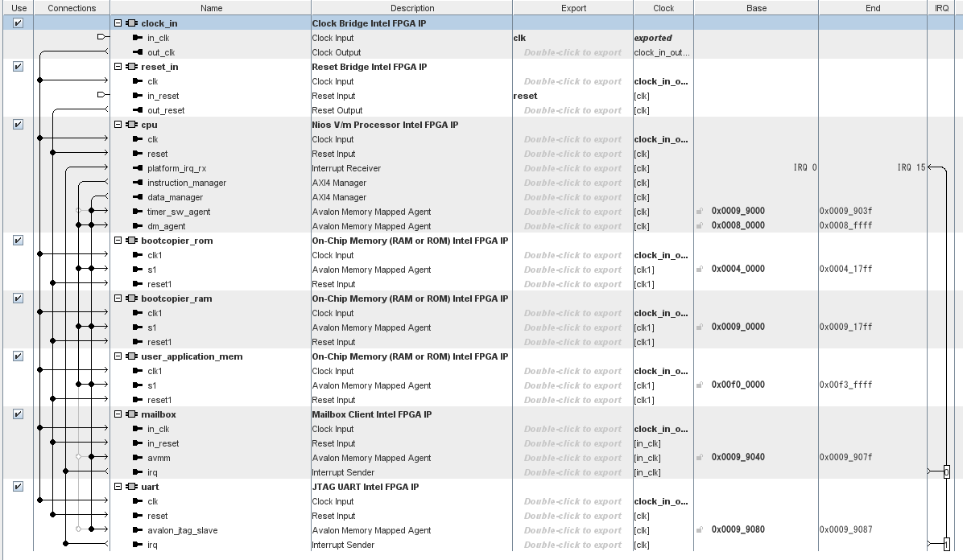Select the 'Mailbox Client Intel FPGA IP' description
Image resolution: width=963 pixels, height=560 pixels.
pyautogui.click(x=371, y=414)
